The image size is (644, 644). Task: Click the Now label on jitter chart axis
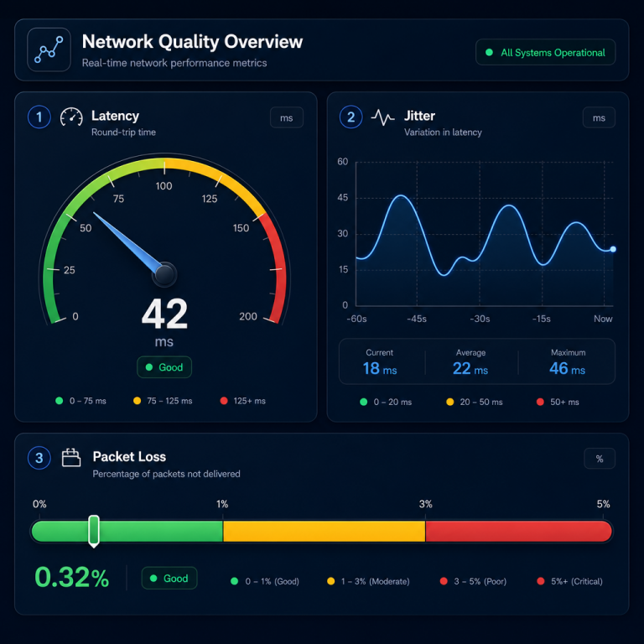[x=603, y=319]
